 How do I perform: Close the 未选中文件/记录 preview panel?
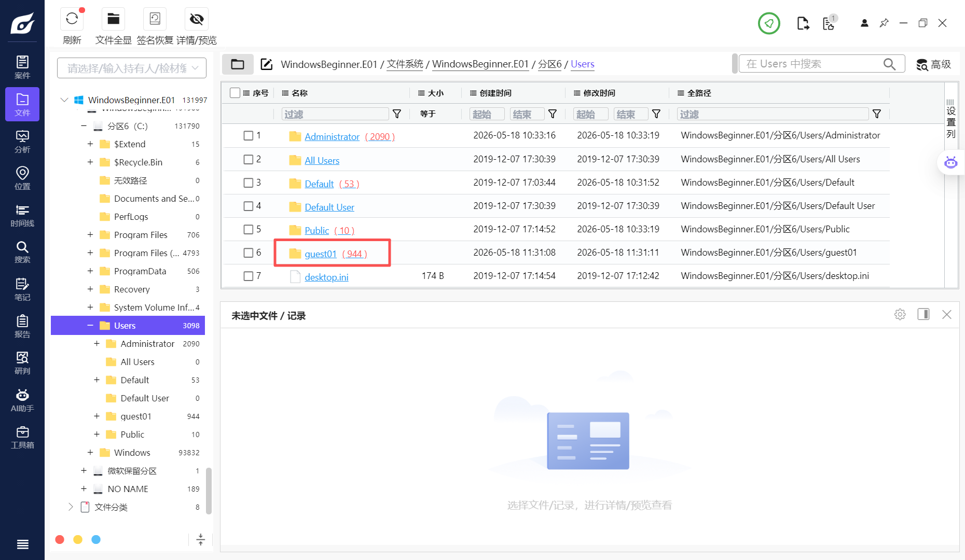pos(947,314)
